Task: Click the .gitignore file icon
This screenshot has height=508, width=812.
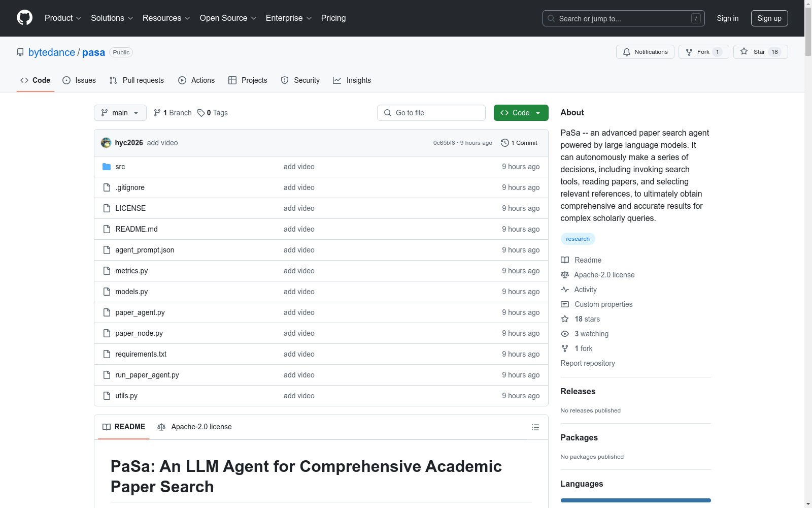Action: [x=107, y=187]
